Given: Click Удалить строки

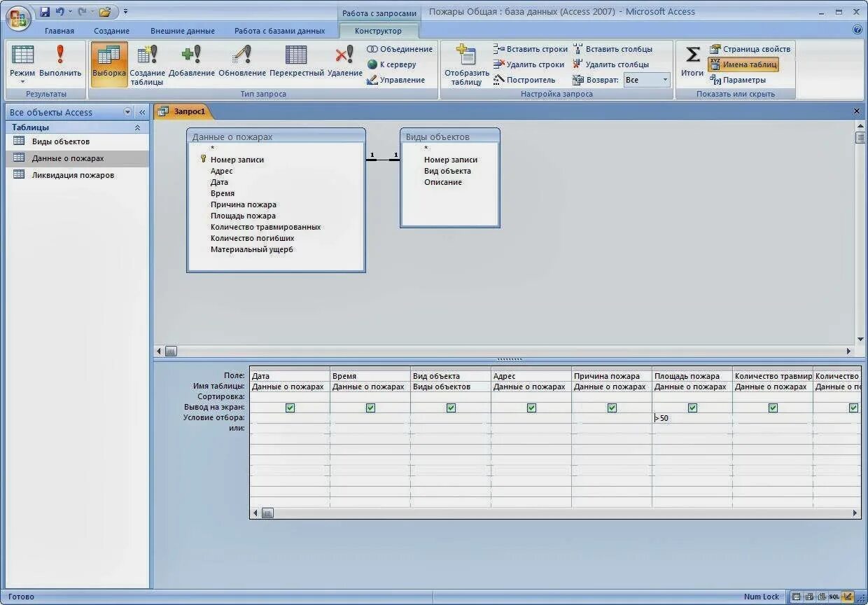Looking at the screenshot, I should point(528,64).
